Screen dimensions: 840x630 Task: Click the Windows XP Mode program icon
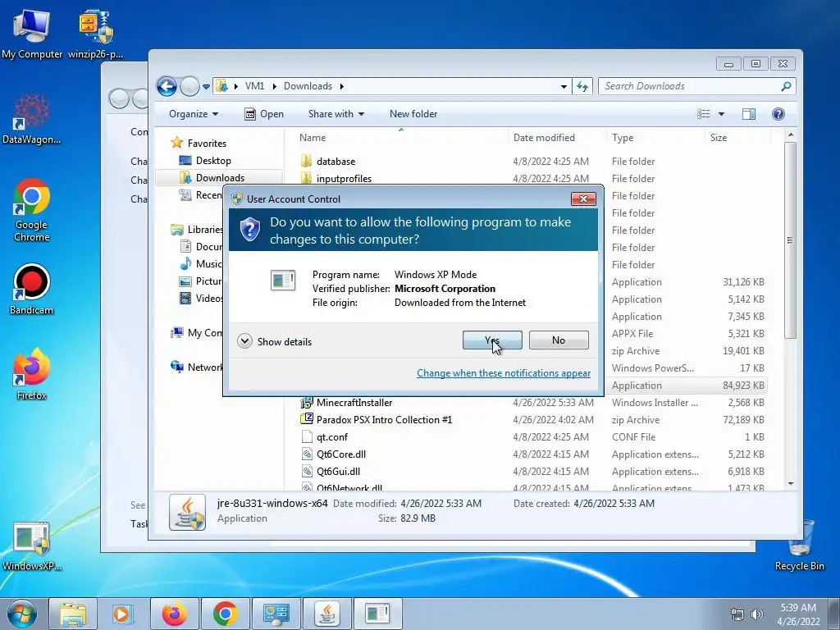click(283, 280)
